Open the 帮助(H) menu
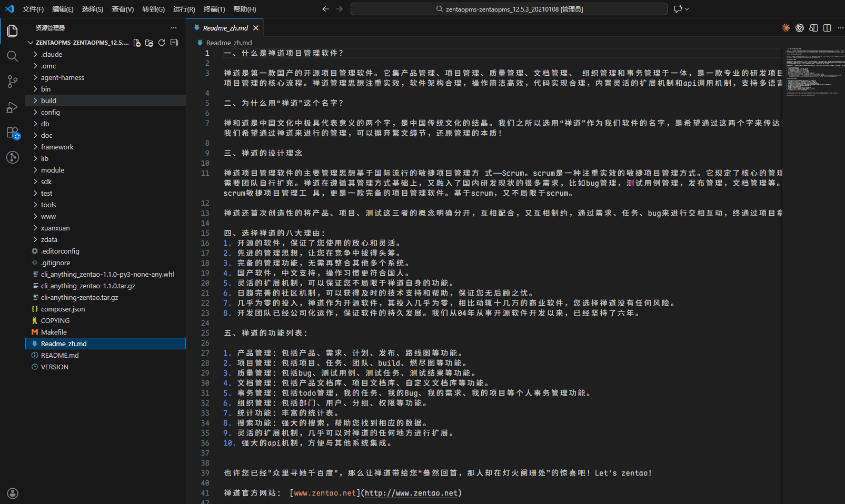Screen dimensions: 845x504 pyautogui.click(x=245, y=9)
